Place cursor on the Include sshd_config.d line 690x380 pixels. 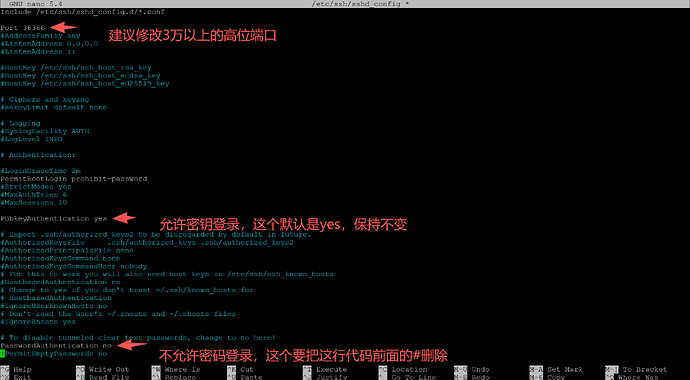pos(83,12)
